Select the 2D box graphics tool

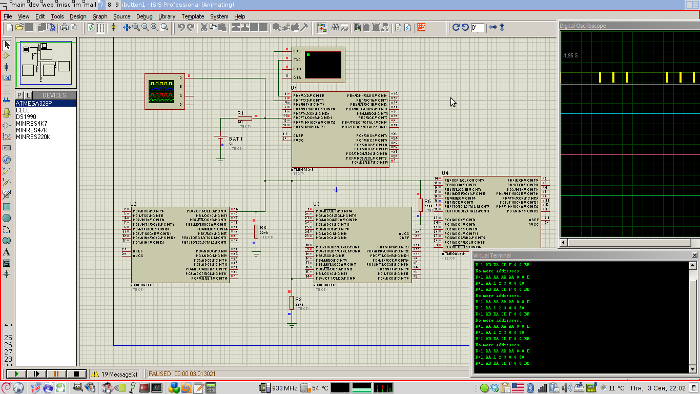(7, 207)
